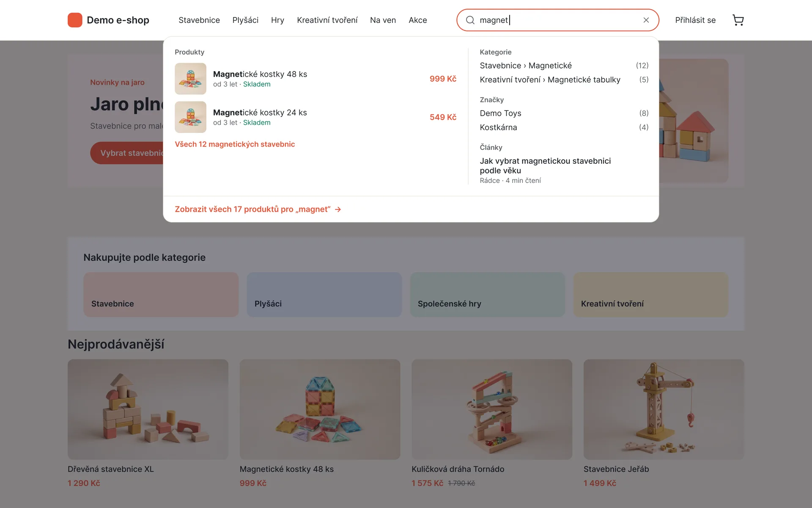Open bestseller Magnetické kostky 48 ks image
The height and width of the screenshot is (508, 812).
click(x=320, y=409)
